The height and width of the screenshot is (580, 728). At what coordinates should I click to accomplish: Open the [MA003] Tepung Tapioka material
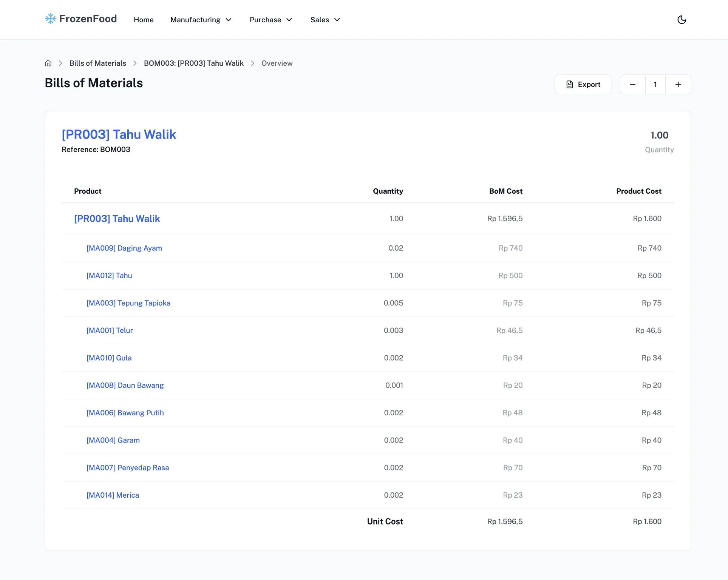coord(128,303)
